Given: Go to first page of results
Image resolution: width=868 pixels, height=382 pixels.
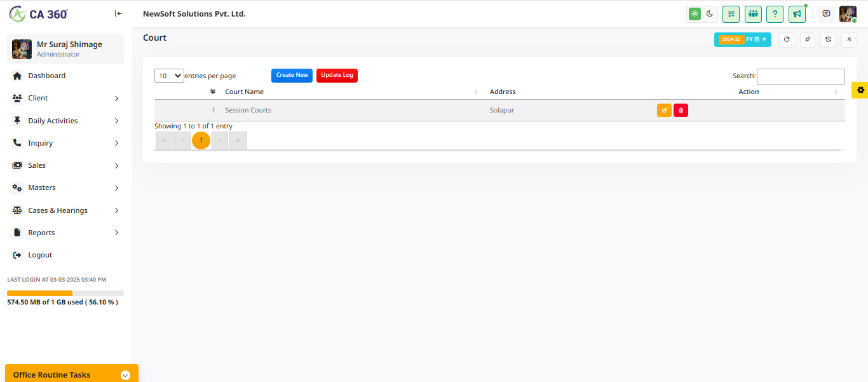Looking at the screenshot, I should point(164,140).
